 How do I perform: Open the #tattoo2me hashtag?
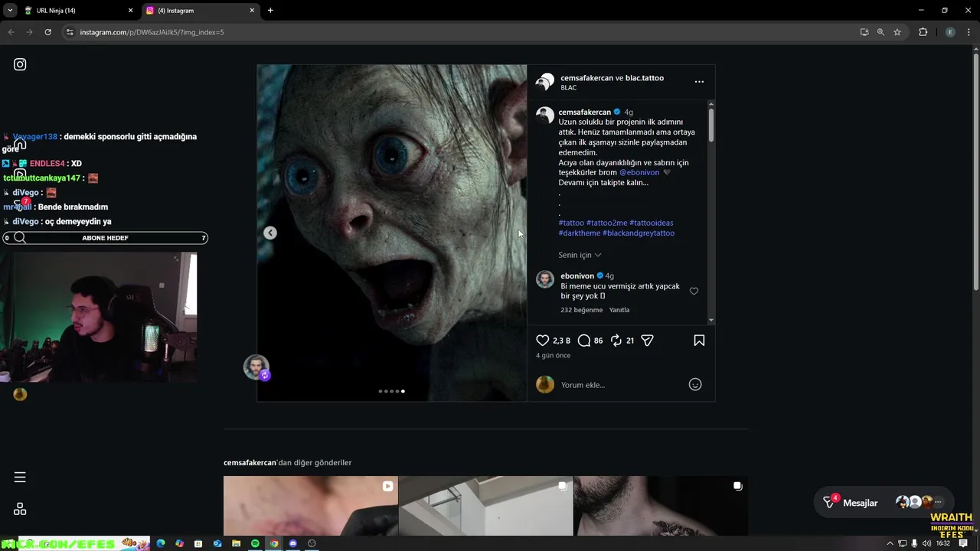607,223
